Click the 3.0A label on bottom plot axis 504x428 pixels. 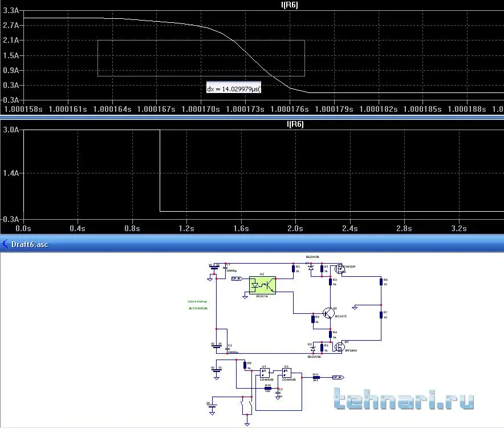pyautogui.click(x=11, y=130)
